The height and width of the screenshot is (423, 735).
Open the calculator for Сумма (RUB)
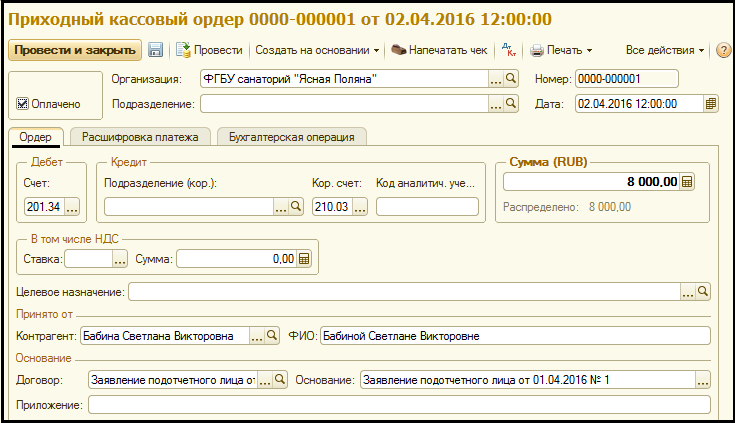[x=687, y=181]
